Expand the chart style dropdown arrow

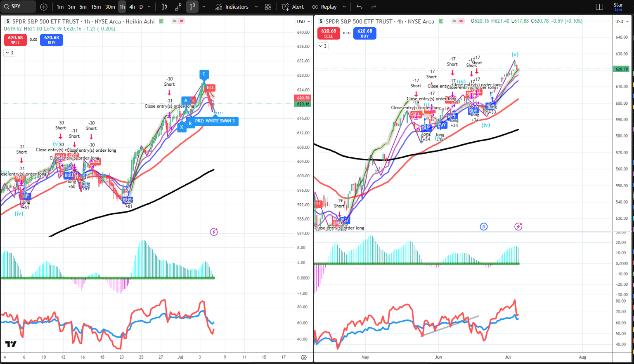(x=203, y=7)
